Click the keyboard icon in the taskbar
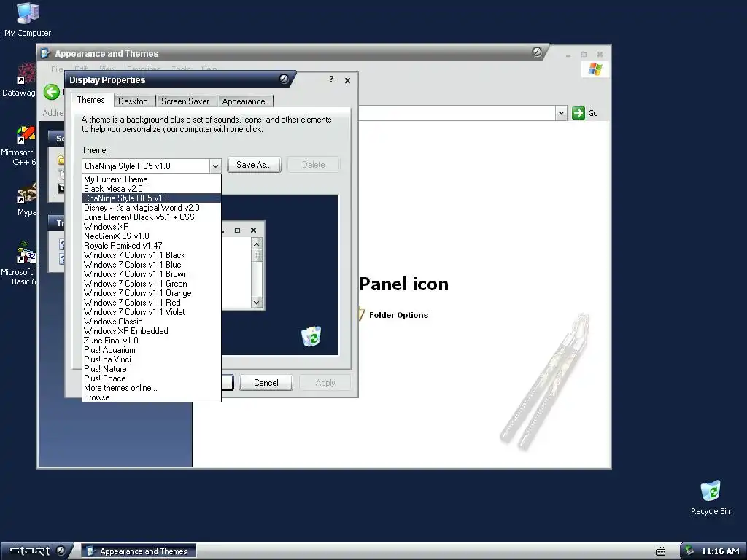 (x=660, y=551)
